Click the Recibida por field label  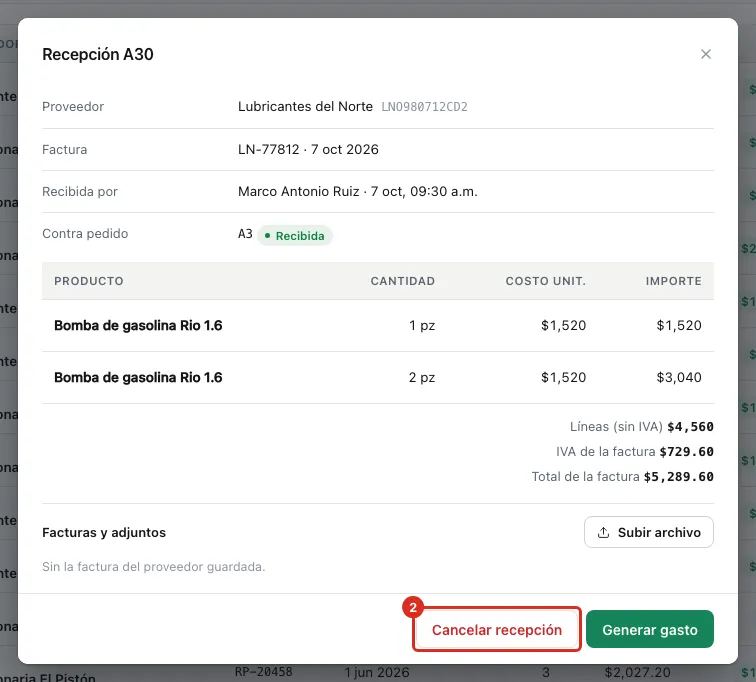pyautogui.click(x=80, y=192)
